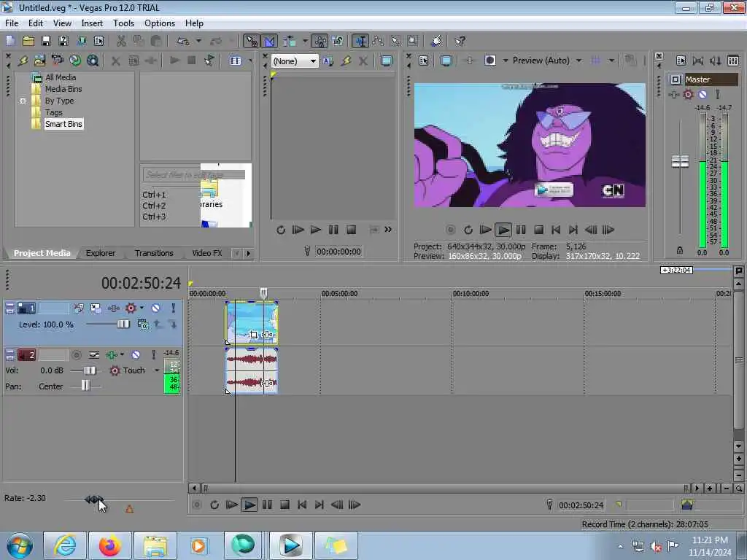Click the audio track Pan slider handle
The height and width of the screenshot is (560, 747).
pyautogui.click(x=85, y=385)
